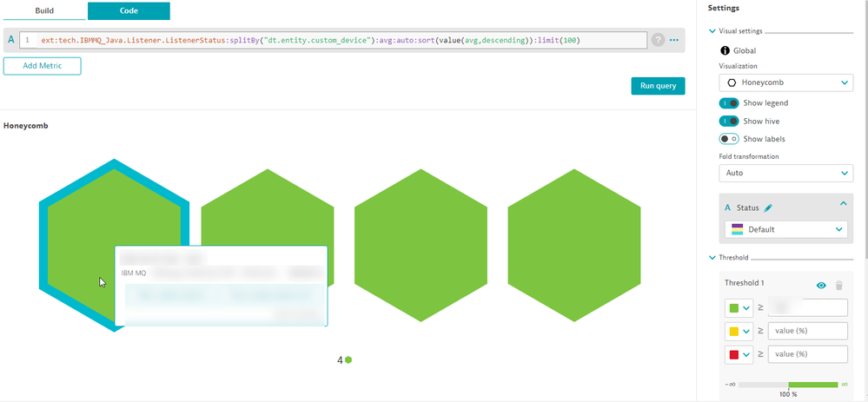Collapse the Threshold section
868x402 pixels.
(x=712, y=258)
